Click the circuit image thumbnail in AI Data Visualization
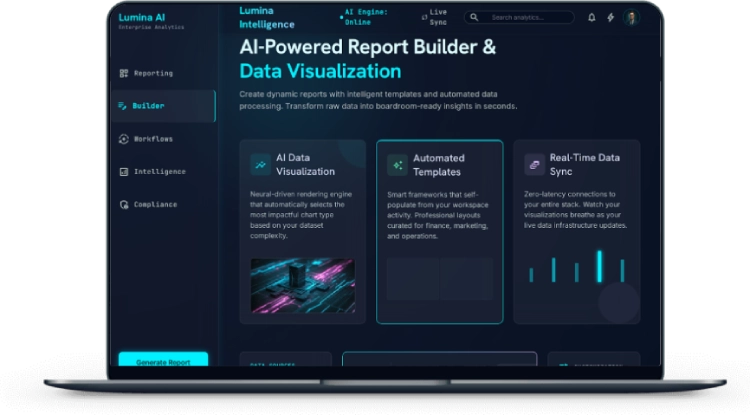The height and width of the screenshot is (415, 750). (303, 285)
